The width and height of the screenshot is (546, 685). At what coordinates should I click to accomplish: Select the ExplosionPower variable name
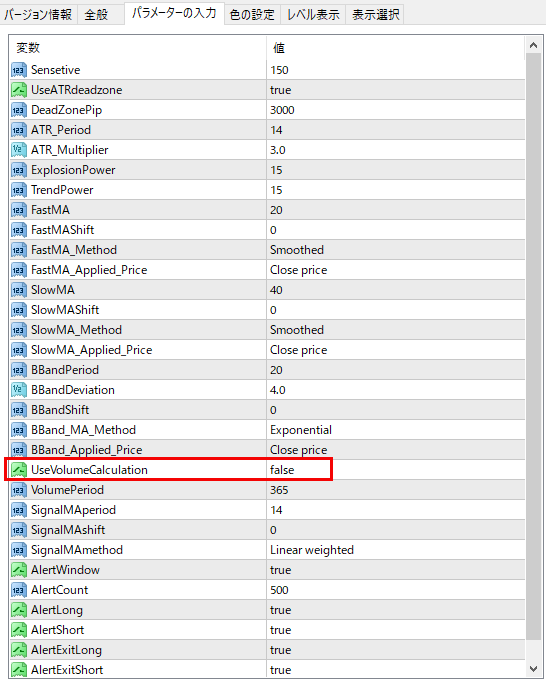pos(73,170)
